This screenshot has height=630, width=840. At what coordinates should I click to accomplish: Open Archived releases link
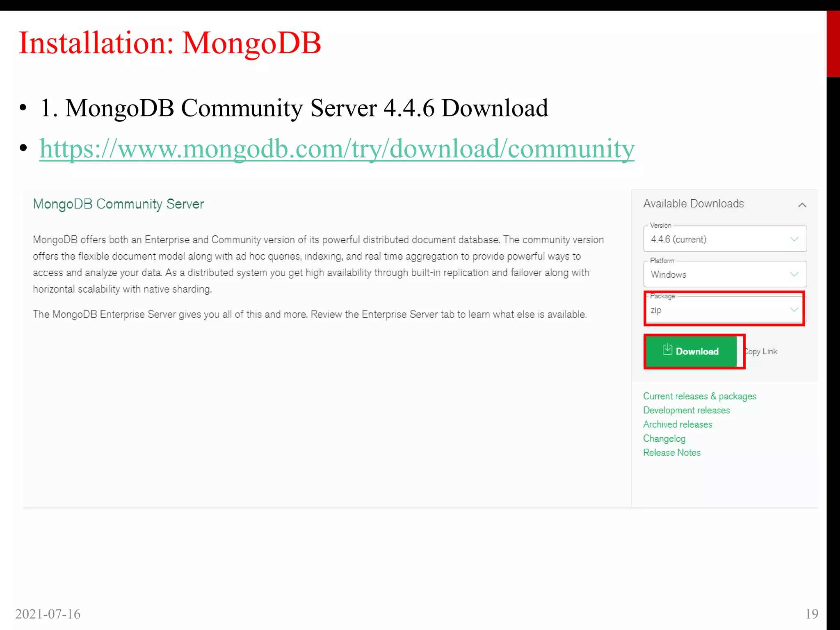click(x=678, y=425)
